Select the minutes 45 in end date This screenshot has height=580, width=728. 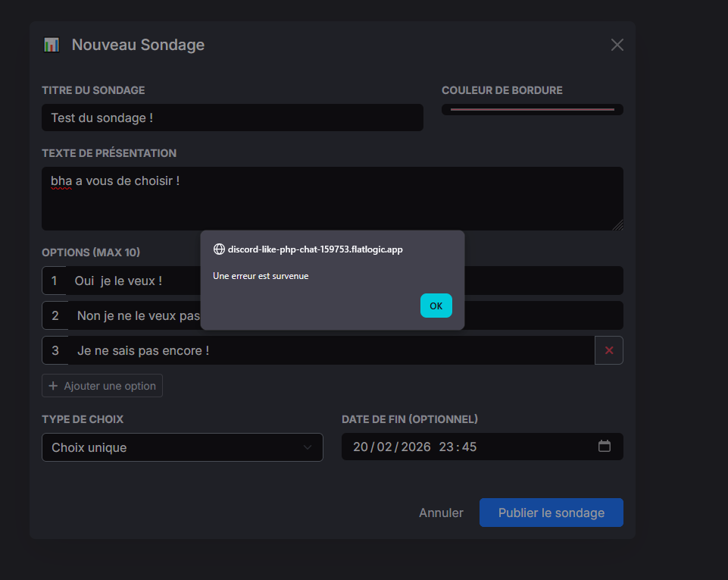469,447
